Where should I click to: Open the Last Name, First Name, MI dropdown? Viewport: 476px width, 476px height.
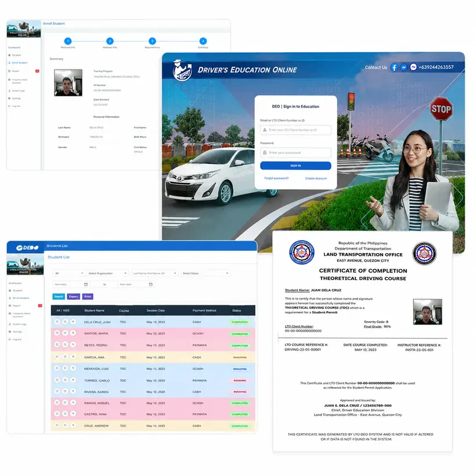pos(154,273)
